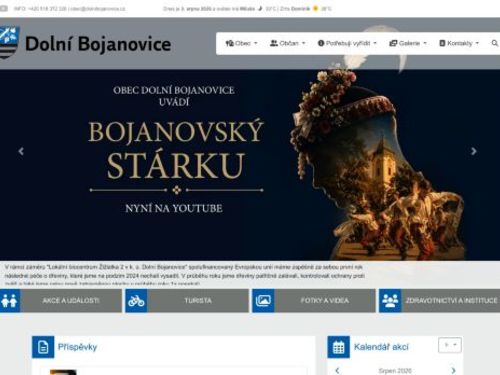Viewport: 500px width, 375px height.
Task: Open the Kalendář akcí filter dropdown
Action: coord(450,345)
